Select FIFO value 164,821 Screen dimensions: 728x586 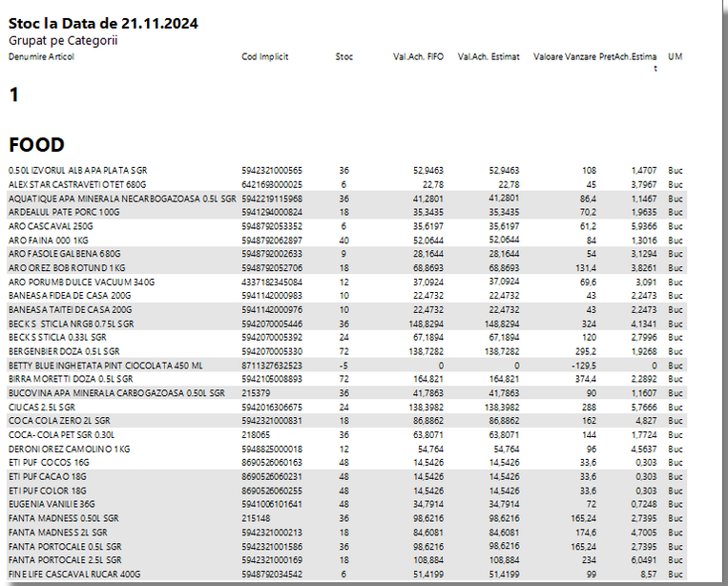pyautogui.click(x=428, y=379)
